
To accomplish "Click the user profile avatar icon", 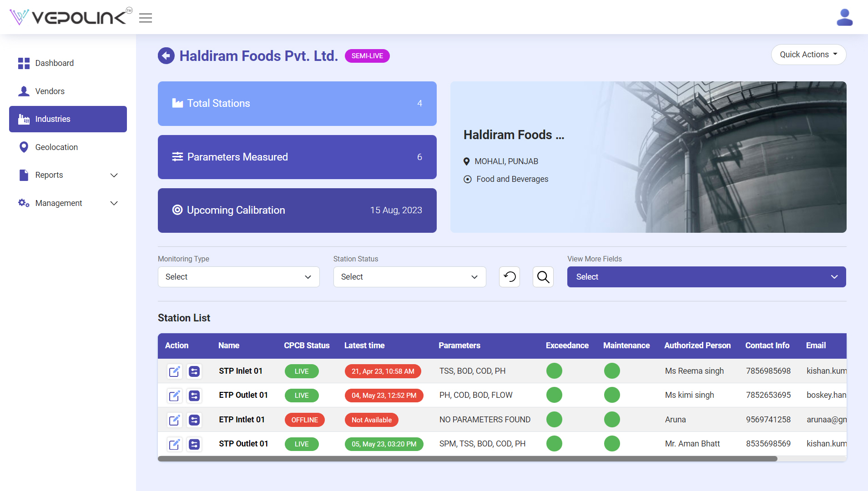I will (x=845, y=17).
